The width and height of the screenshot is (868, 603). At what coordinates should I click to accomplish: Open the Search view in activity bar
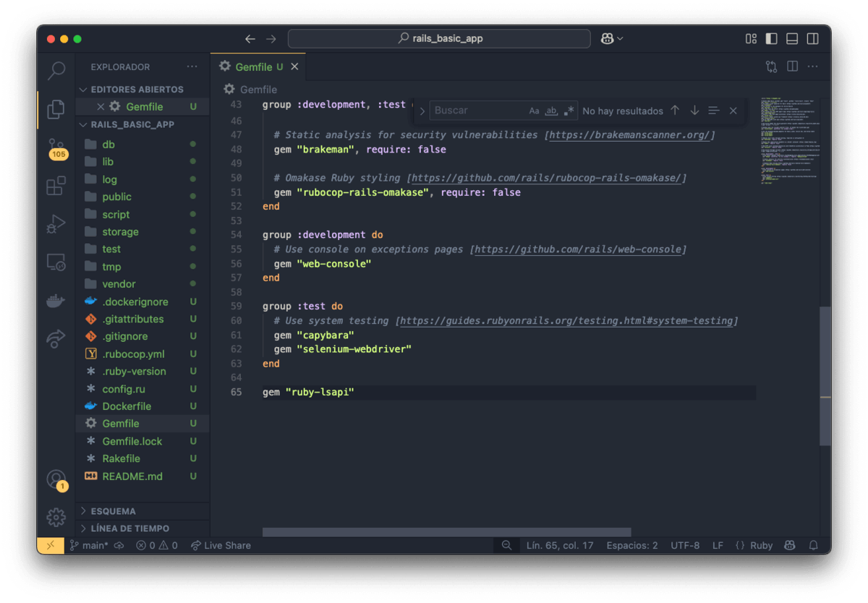[56, 70]
